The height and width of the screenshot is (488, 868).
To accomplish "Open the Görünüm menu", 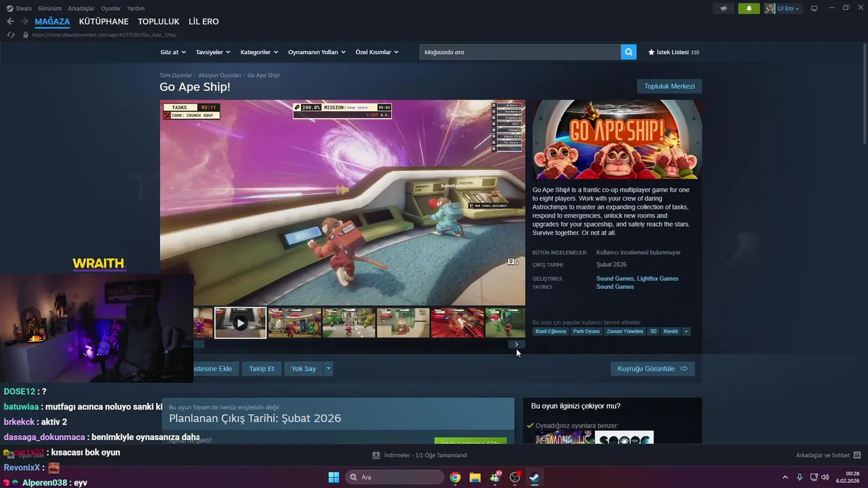I will point(50,8).
